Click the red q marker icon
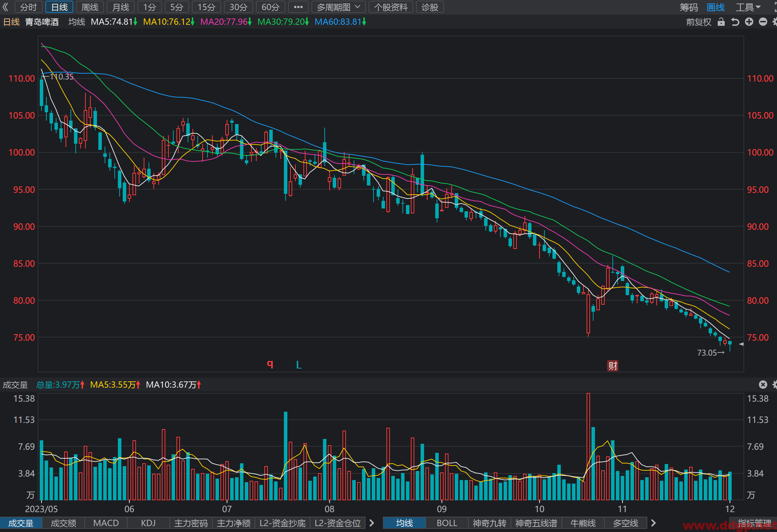 (270, 364)
